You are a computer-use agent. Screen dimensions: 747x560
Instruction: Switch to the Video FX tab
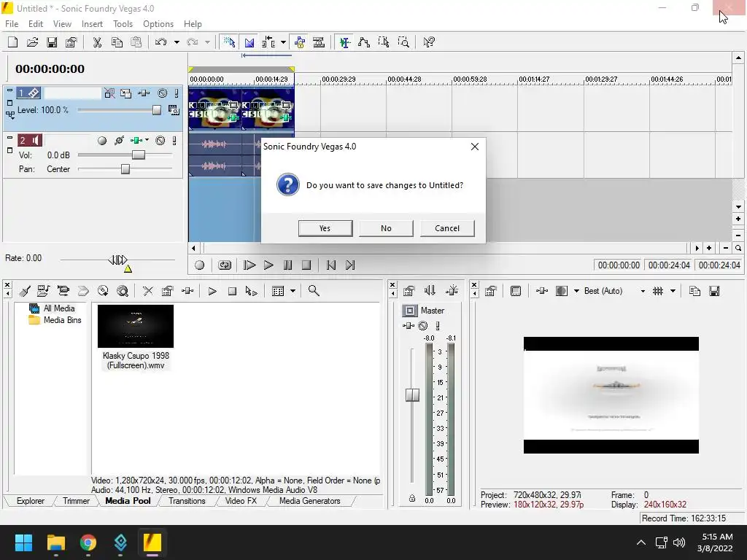pos(241,501)
